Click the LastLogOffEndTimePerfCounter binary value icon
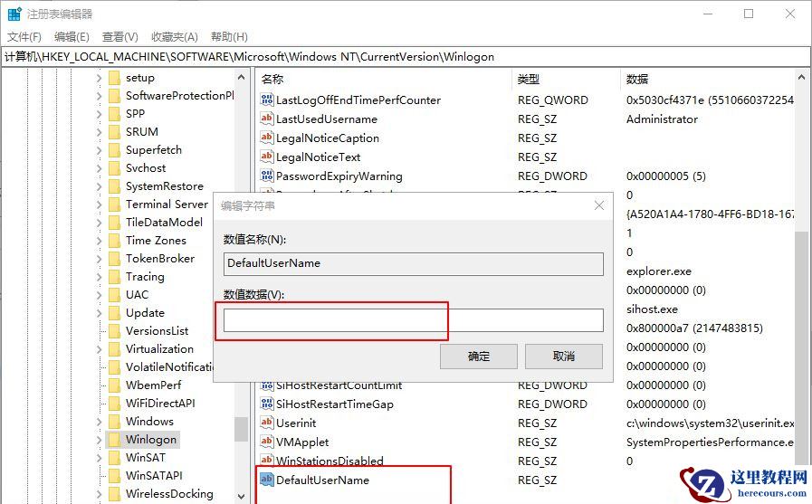812x504 pixels. tap(267, 100)
